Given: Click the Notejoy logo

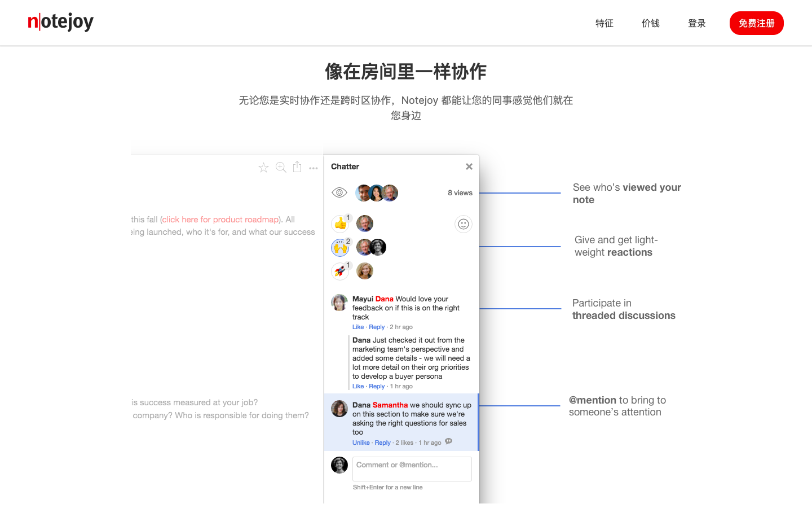Looking at the screenshot, I should [x=61, y=23].
